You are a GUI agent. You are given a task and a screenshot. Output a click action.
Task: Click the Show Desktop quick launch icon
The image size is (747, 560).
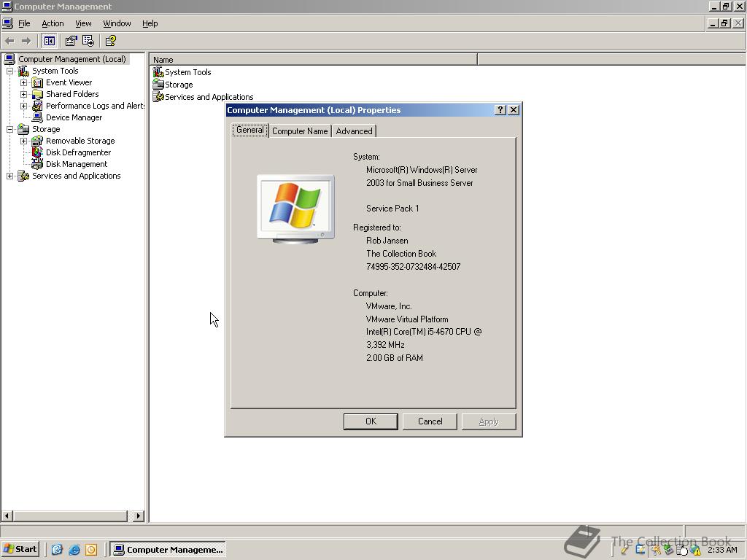click(57, 550)
